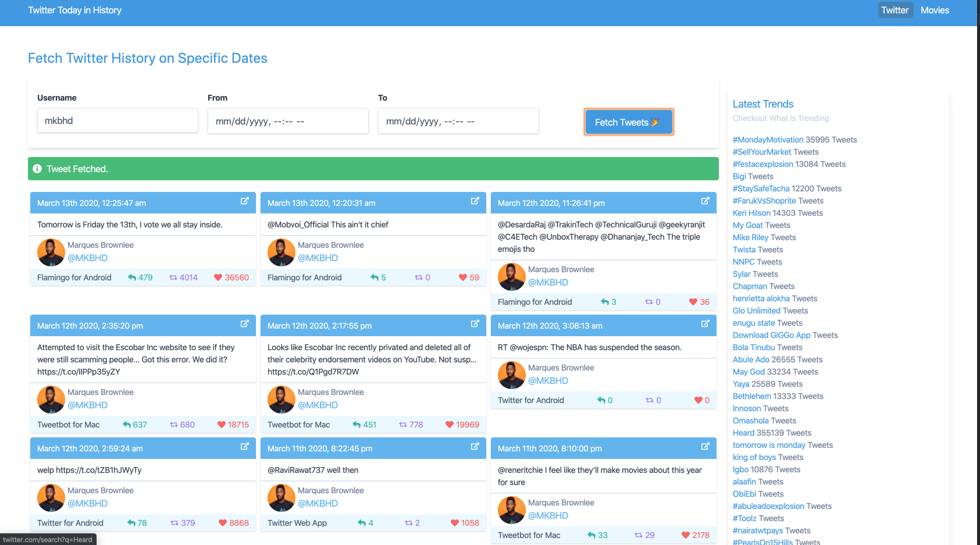The width and height of the screenshot is (980, 545).
Task: Click tweet text '@RaviRawat737 well then'
Action: (313, 470)
